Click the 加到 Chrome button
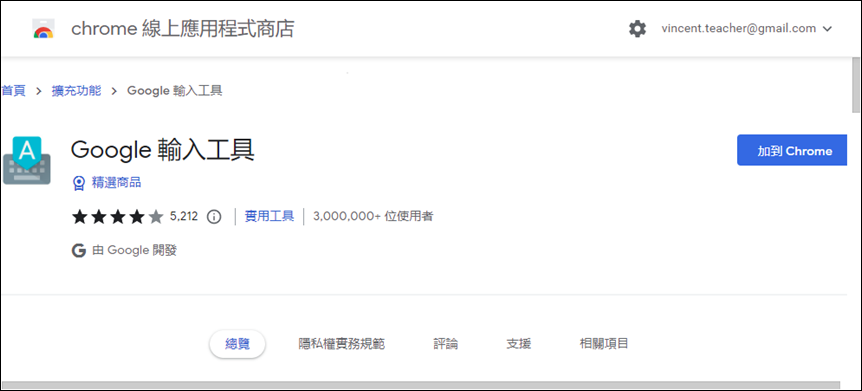Screen dimensions: 862x391 792,150
